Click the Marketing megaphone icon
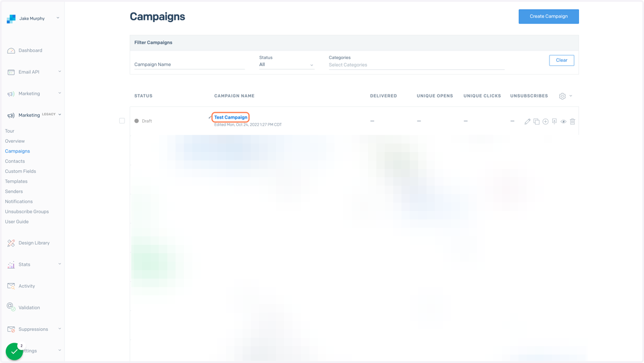 tap(11, 94)
